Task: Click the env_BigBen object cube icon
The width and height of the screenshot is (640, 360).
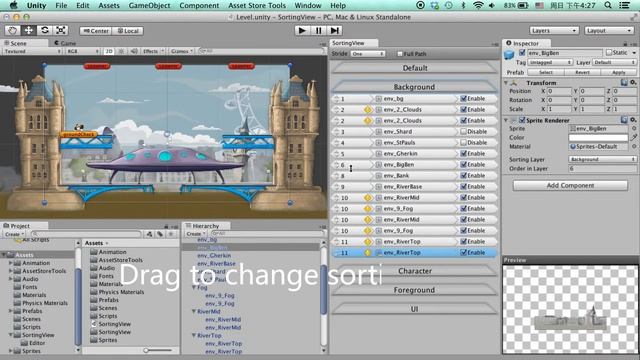Action: pos(509,55)
